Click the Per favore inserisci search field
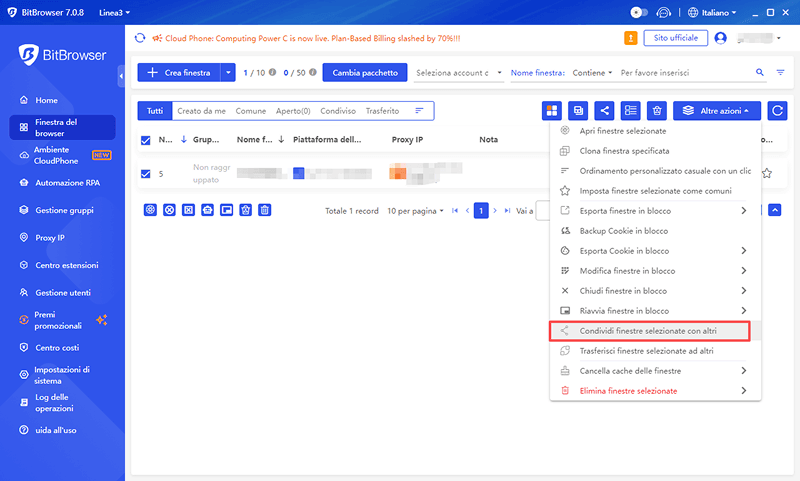The width and height of the screenshot is (800, 481). [680, 73]
